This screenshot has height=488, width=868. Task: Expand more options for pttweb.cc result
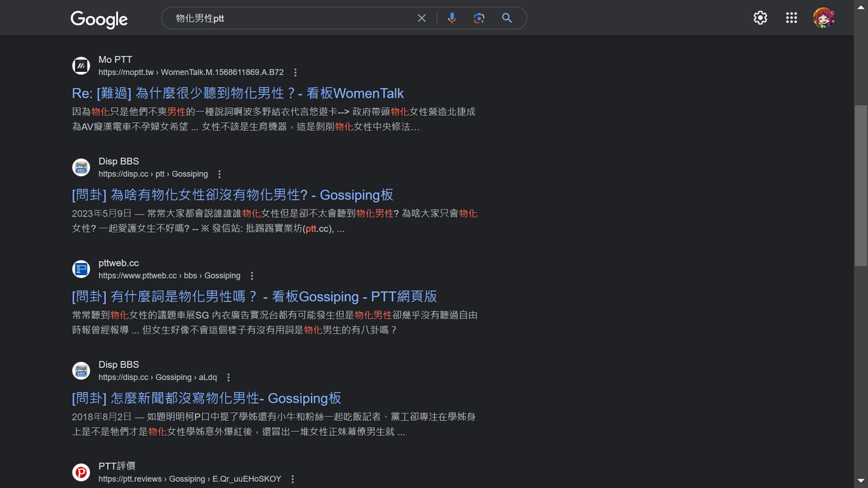(x=252, y=276)
